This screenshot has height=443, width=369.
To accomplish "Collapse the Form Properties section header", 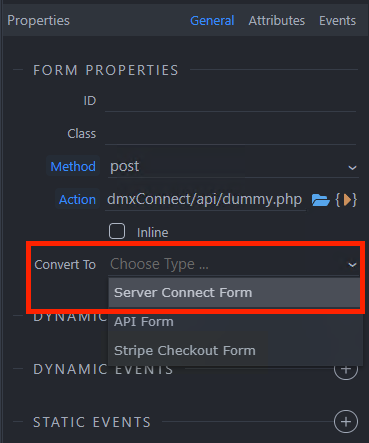I will coord(106,70).
